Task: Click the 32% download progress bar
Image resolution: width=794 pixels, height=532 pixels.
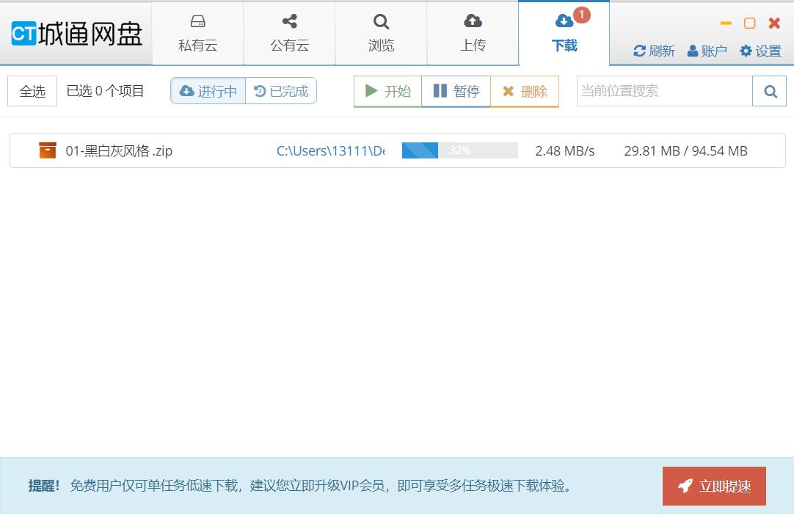Action: [459, 150]
